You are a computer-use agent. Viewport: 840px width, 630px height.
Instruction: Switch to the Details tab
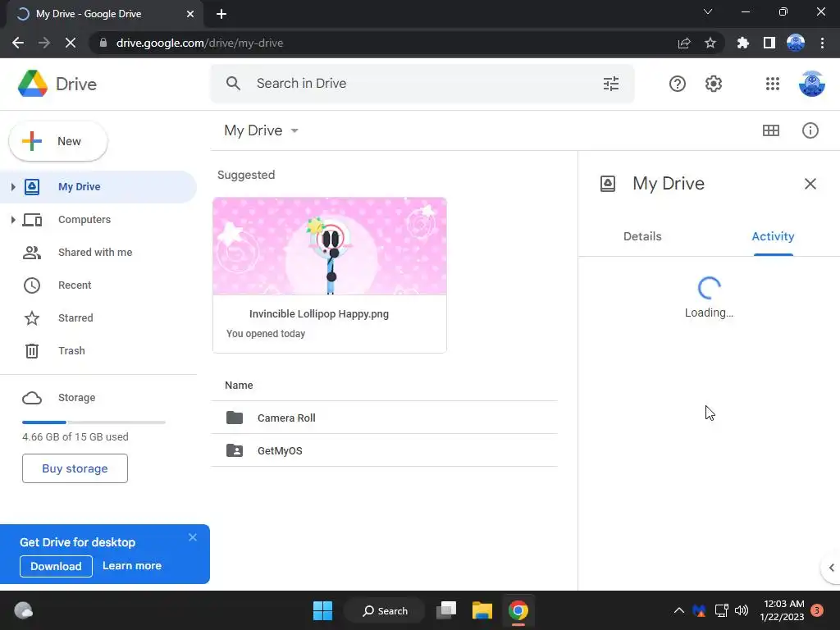[x=642, y=236]
